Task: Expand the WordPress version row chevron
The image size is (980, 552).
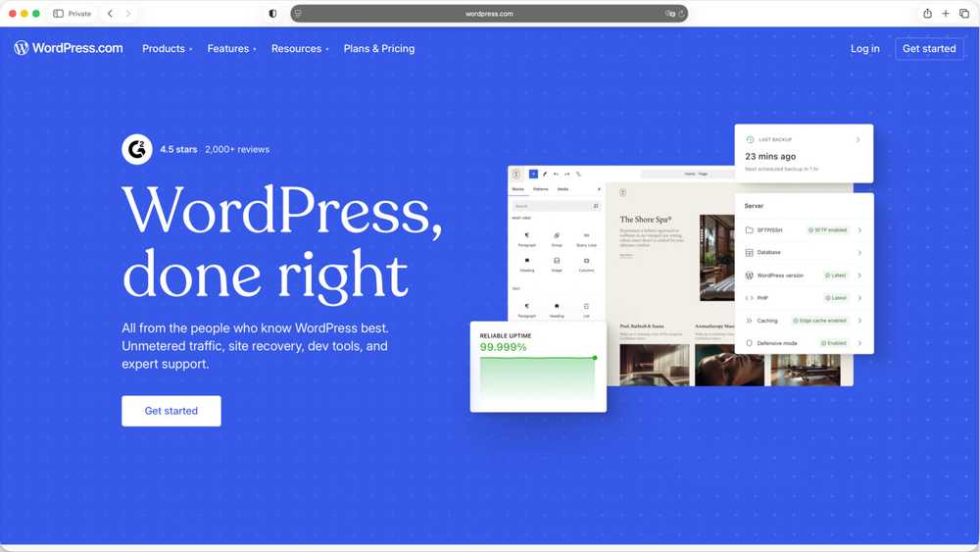Action: coord(860,276)
